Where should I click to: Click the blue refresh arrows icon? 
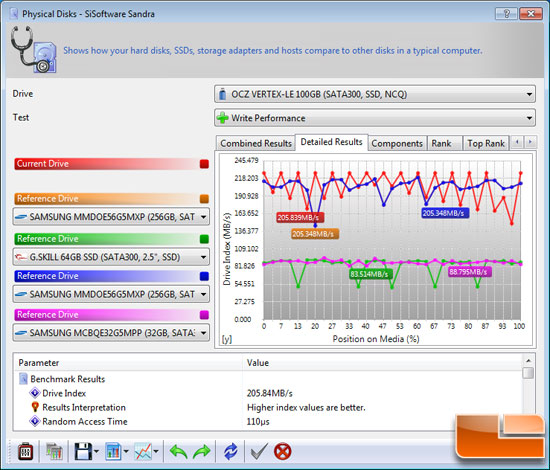tap(230, 451)
